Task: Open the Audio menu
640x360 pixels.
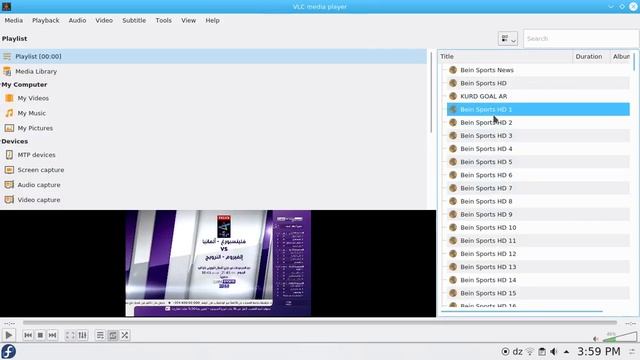Action: [77, 20]
